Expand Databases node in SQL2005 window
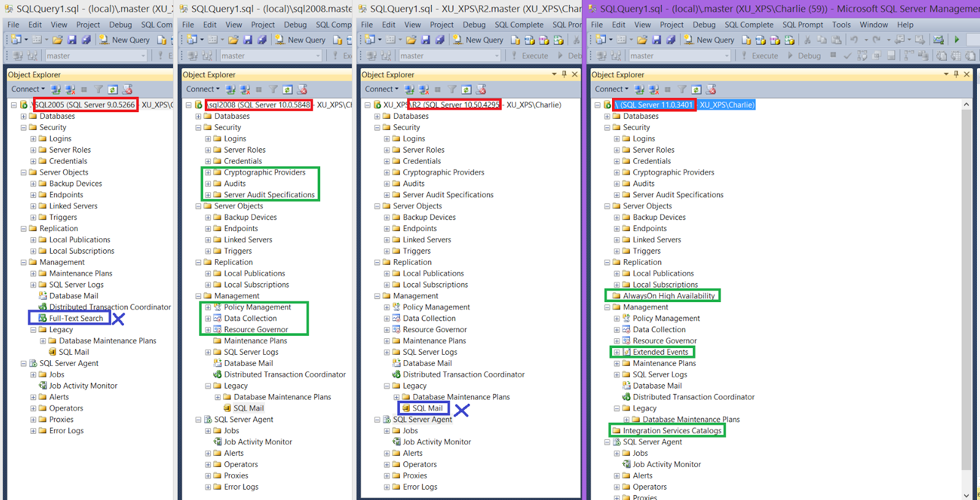Image resolution: width=980 pixels, height=500 pixels. pos(23,116)
